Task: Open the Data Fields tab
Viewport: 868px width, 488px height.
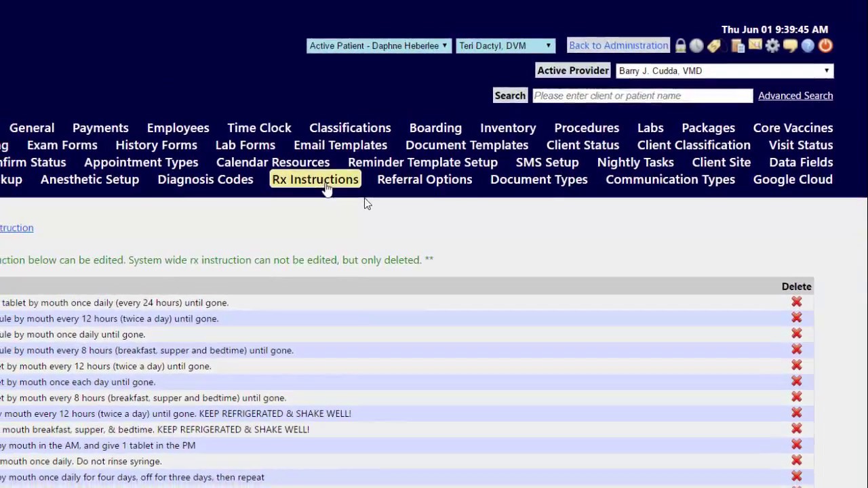Action: 801,163
